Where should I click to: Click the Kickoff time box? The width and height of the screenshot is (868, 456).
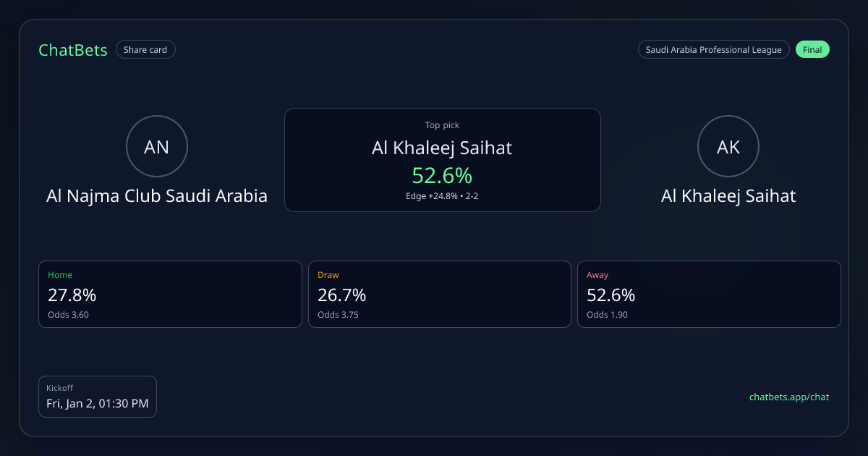point(98,396)
